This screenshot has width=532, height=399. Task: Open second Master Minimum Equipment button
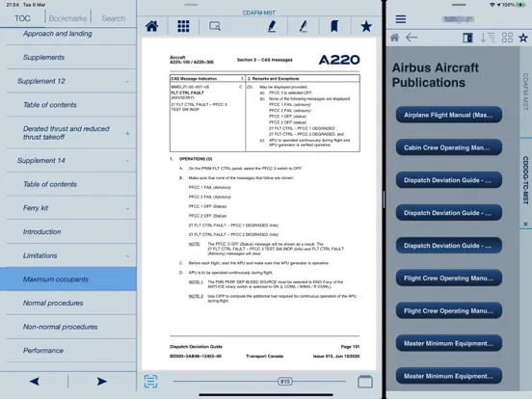448,376
